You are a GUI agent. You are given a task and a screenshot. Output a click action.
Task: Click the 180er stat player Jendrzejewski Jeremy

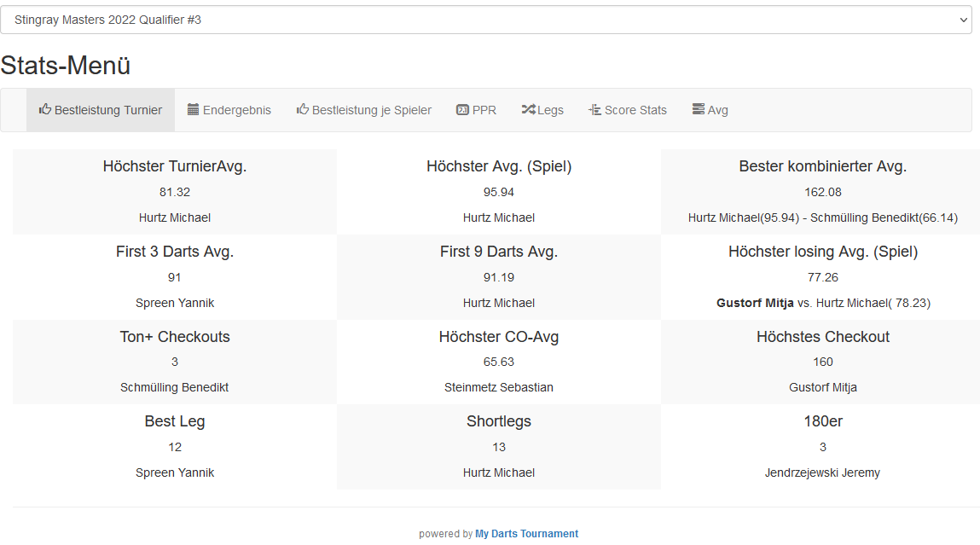(x=822, y=473)
